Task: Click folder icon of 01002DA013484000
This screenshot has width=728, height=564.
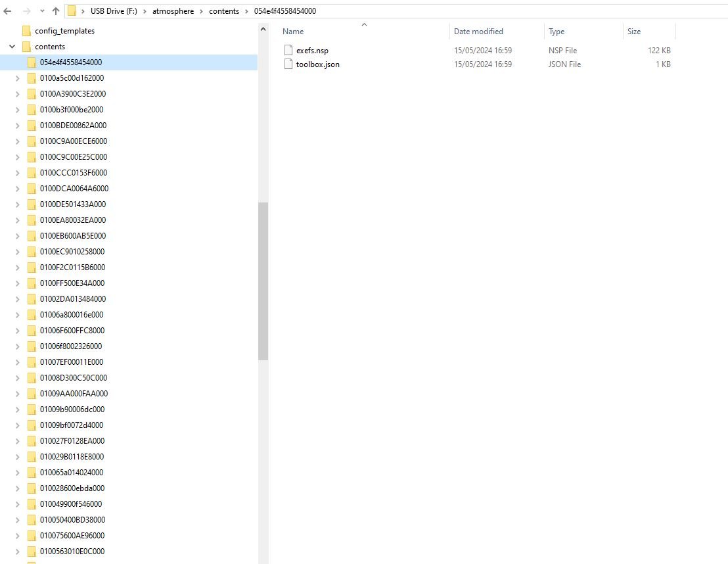Action: pos(32,299)
